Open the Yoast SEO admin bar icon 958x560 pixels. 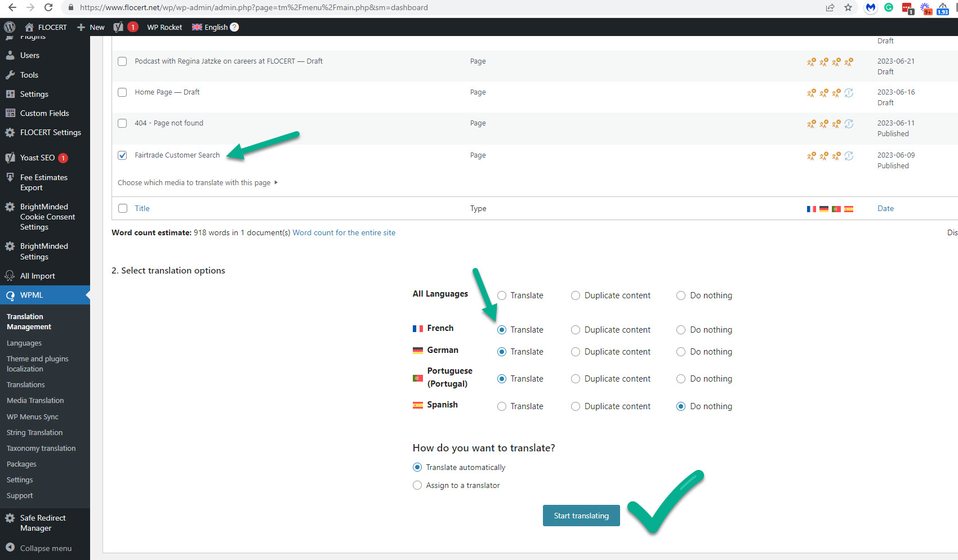118,27
